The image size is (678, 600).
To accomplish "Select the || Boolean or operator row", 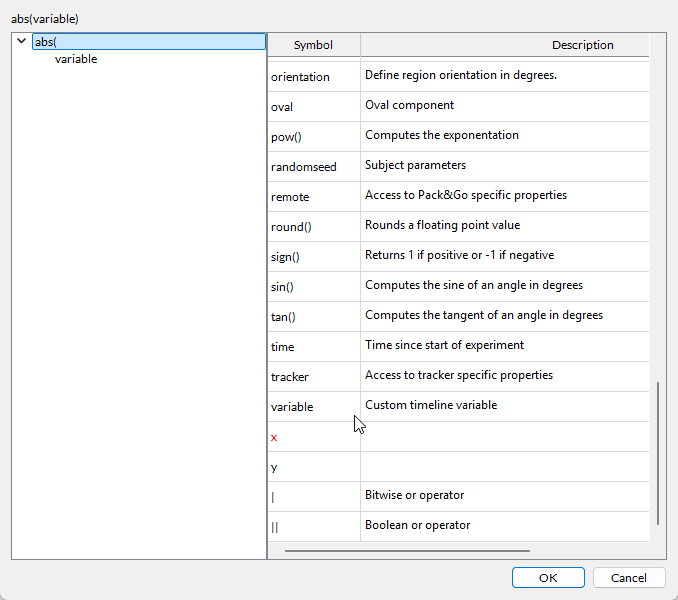I will [274, 526].
